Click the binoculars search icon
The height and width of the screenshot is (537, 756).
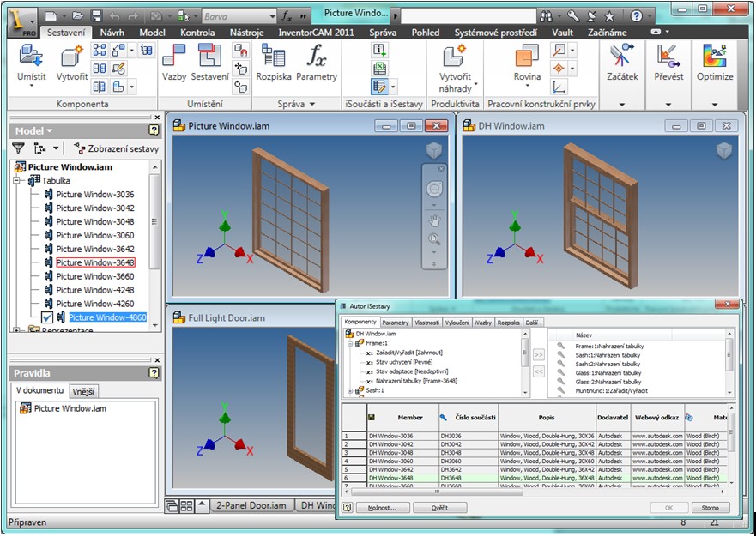pyautogui.click(x=547, y=16)
